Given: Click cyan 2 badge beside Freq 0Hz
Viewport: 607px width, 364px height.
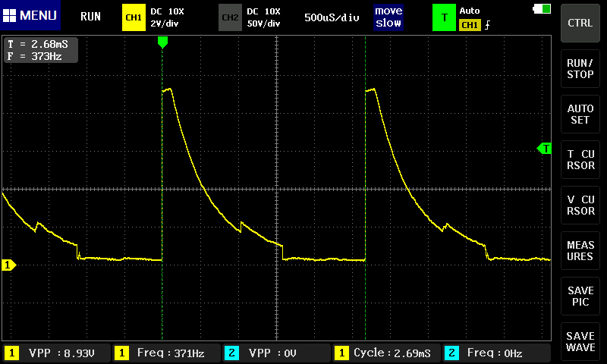Looking at the screenshot, I should [x=451, y=353].
